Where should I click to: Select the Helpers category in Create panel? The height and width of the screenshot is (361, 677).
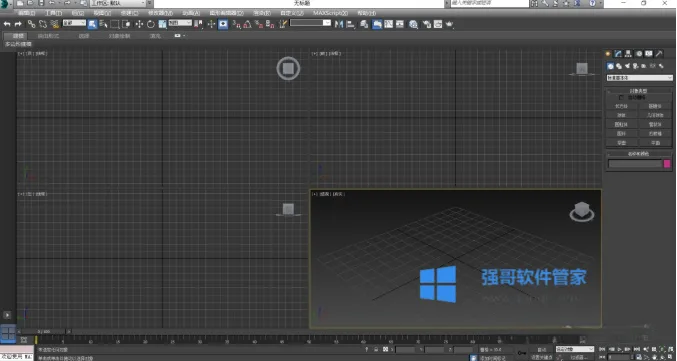[643, 66]
